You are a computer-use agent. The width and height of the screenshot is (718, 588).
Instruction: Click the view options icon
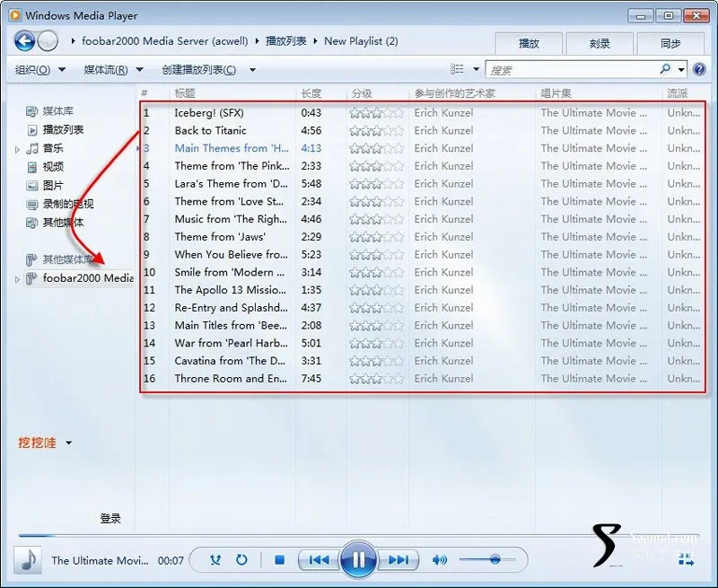tap(457, 69)
